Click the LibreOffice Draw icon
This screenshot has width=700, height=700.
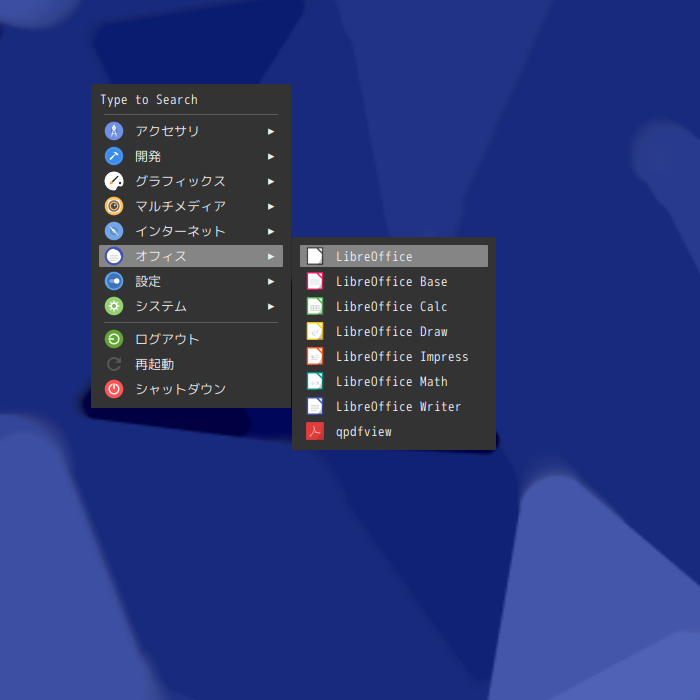pyautogui.click(x=315, y=331)
